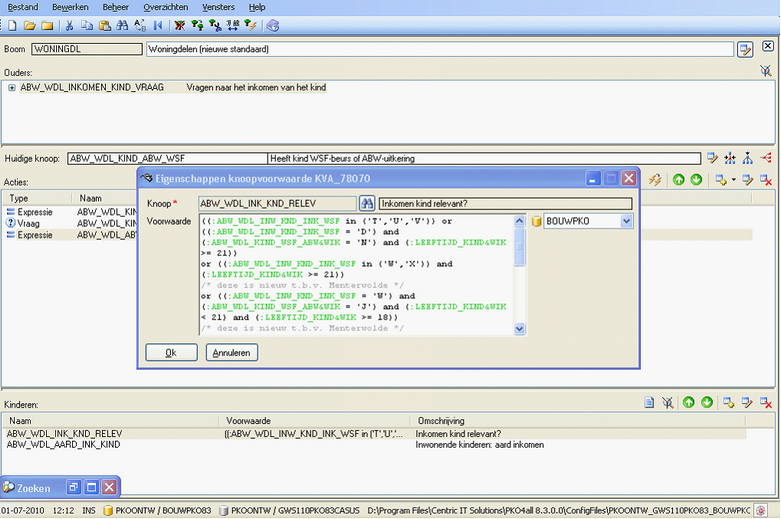The width and height of the screenshot is (781, 519).
Task: Open the Beheer menu
Action: point(116,7)
